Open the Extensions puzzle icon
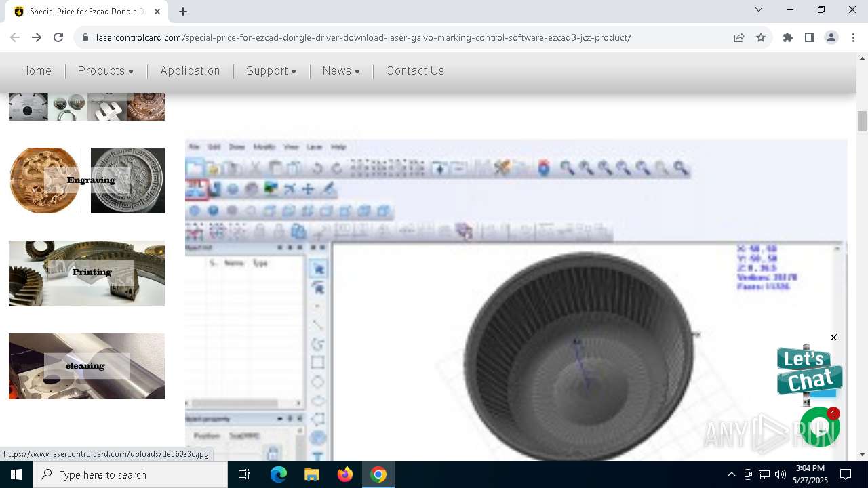Viewport: 868px width, 488px height. 788,37
